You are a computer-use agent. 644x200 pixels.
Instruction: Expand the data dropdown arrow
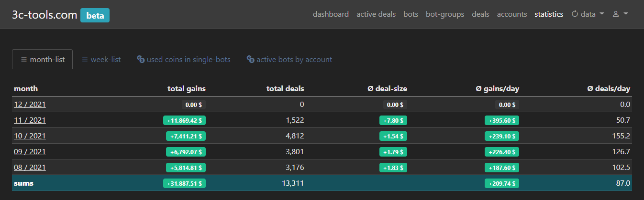click(x=602, y=14)
